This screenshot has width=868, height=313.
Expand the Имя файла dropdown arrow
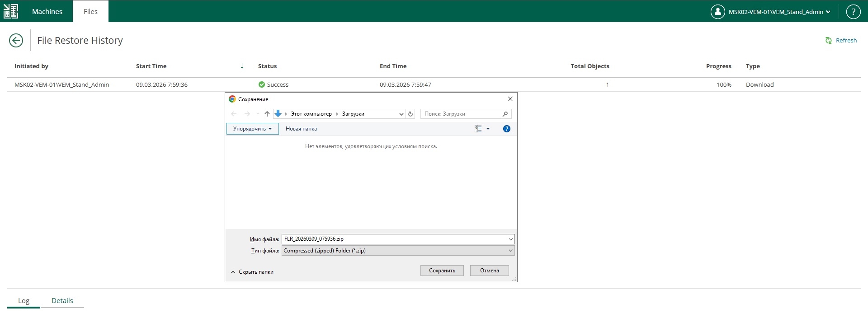[x=510, y=239]
